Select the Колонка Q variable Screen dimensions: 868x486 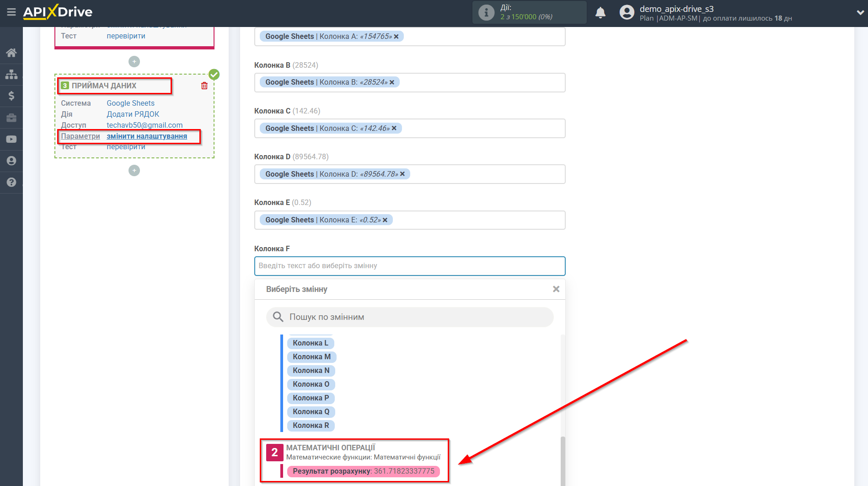click(311, 411)
